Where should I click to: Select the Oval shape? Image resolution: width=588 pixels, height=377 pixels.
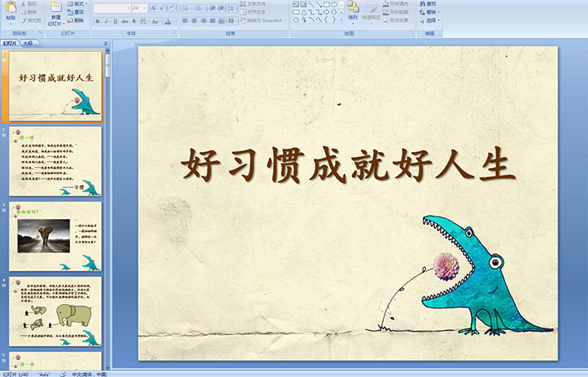point(333,4)
